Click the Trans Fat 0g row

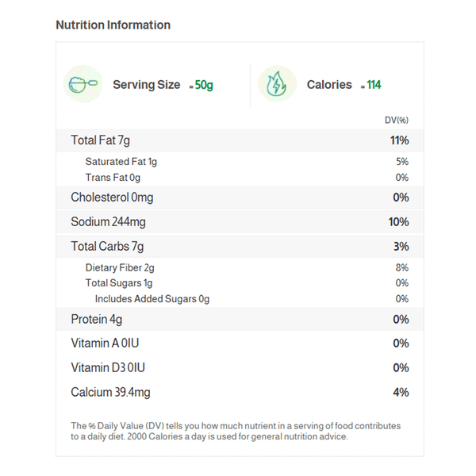click(x=238, y=178)
